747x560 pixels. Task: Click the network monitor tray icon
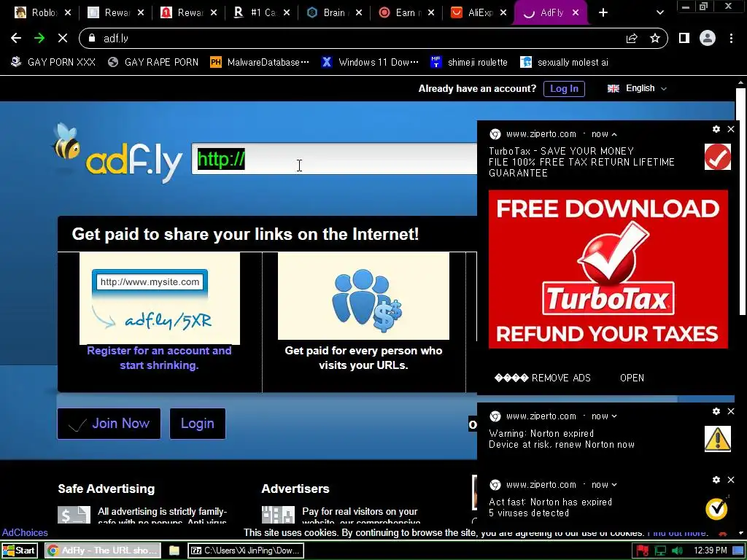(660, 551)
